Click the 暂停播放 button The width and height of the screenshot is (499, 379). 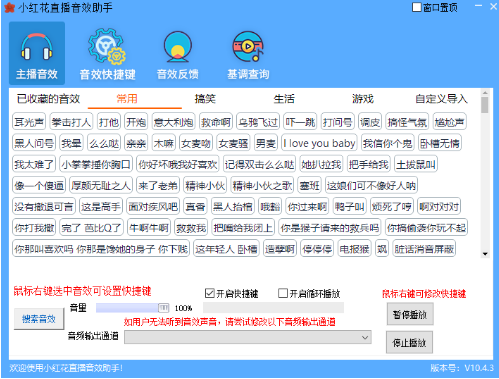410,314
